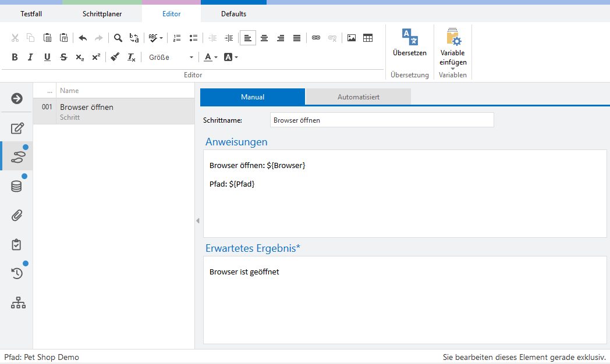Image resolution: width=610 pixels, height=364 pixels.
Task: Open the hierarchy tree sidebar icon
Action: [18, 303]
